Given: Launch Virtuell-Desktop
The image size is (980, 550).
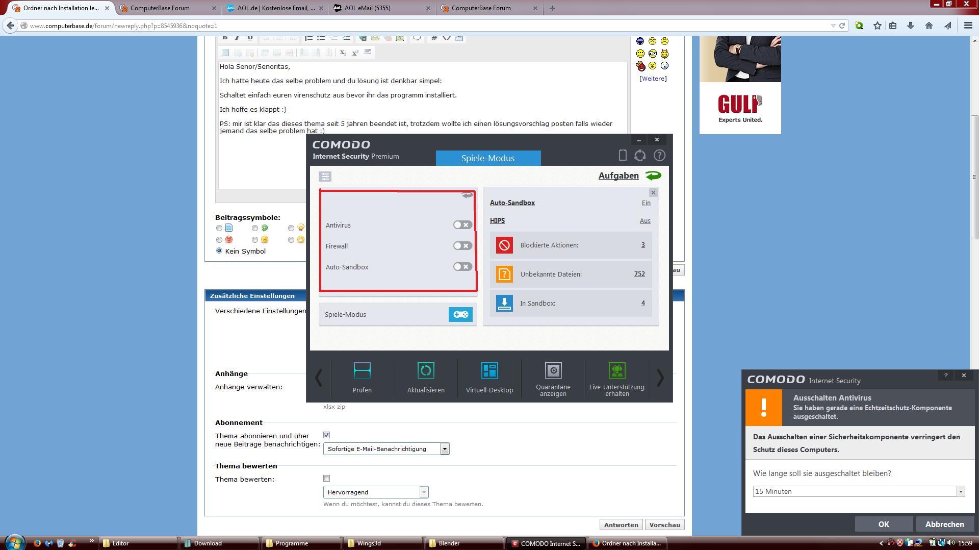Looking at the screenshot, I should tap(489, 378).
